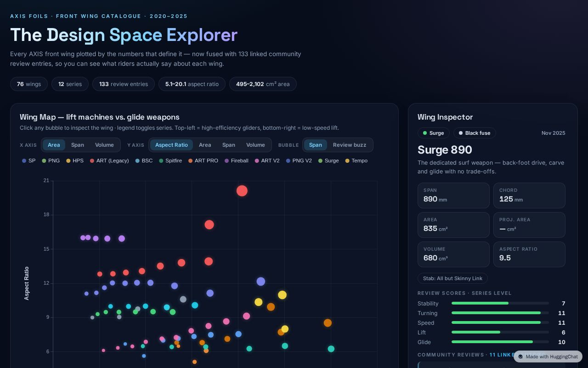This screenshot has height=368, width=588.
Task: Click the Aspect Ratio 9.5 stat card
Action: click(529, 254)
